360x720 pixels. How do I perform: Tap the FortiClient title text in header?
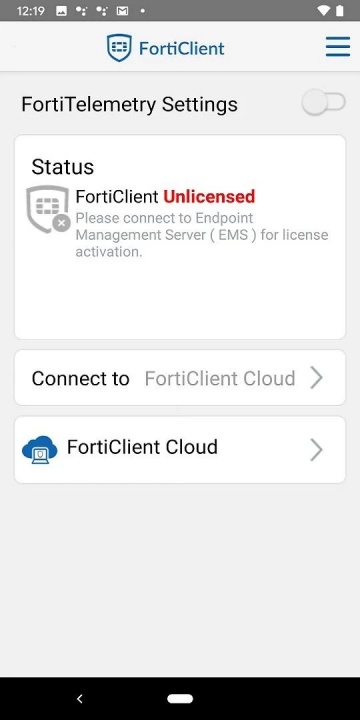182,48
